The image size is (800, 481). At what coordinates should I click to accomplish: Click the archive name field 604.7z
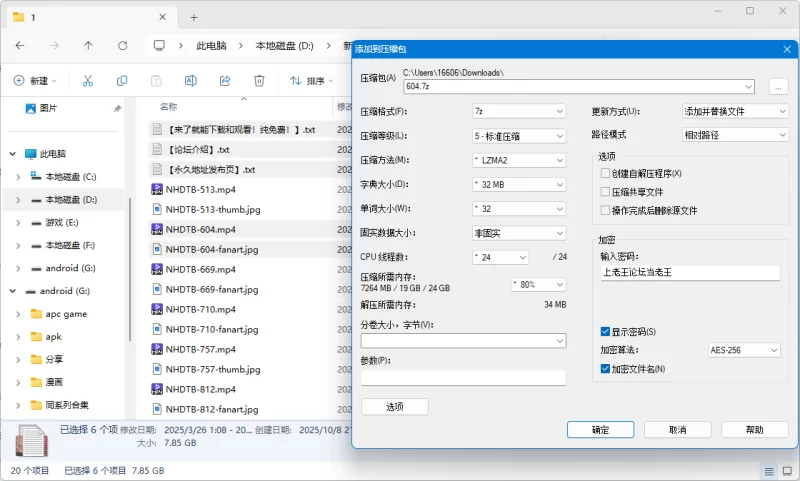pos(579,86)
